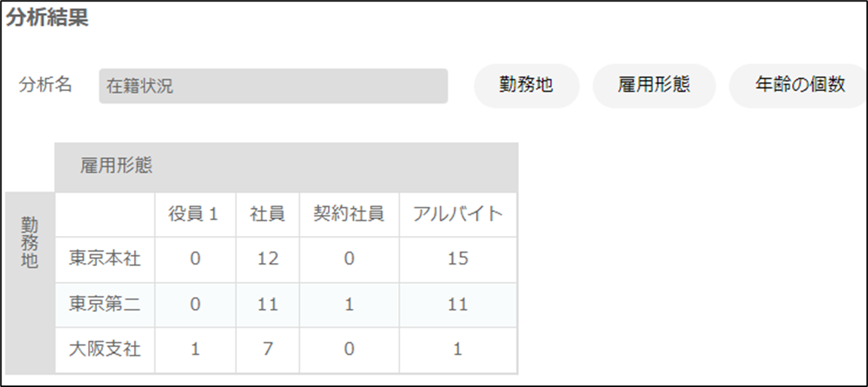Click the 東京本社 アルバイト cell showing 15

click(458, 260)
